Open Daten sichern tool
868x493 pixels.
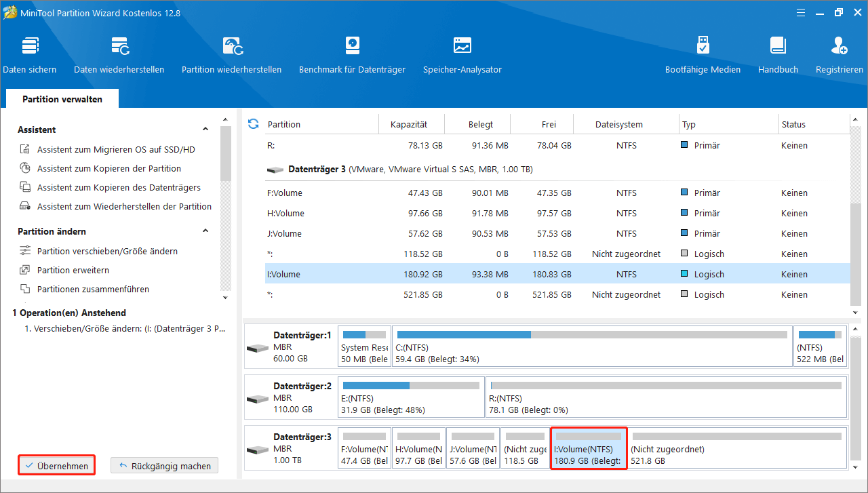pyautogui.click(x=30, y=55)
